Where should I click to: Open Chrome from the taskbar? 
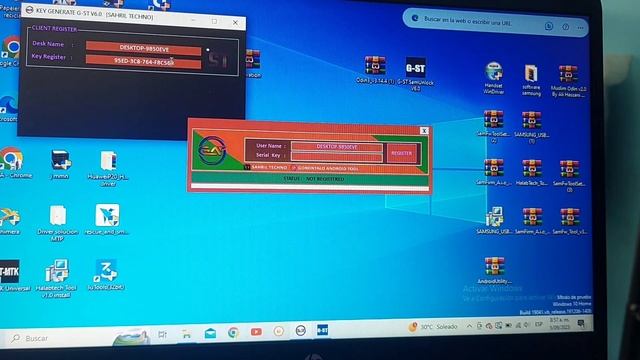(233, 333)
